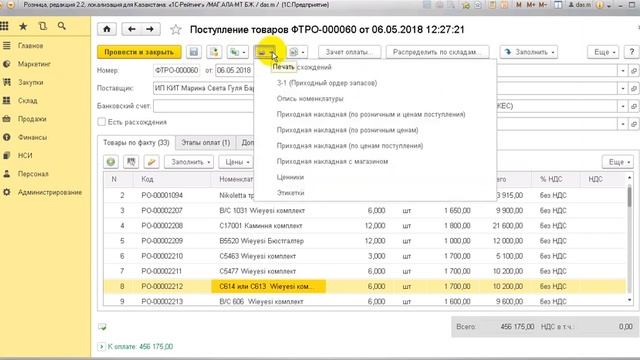Image resolution: width=640 pixels, height=360 pixels.
Task: Add document to favorites star
Action: point(176,29)
